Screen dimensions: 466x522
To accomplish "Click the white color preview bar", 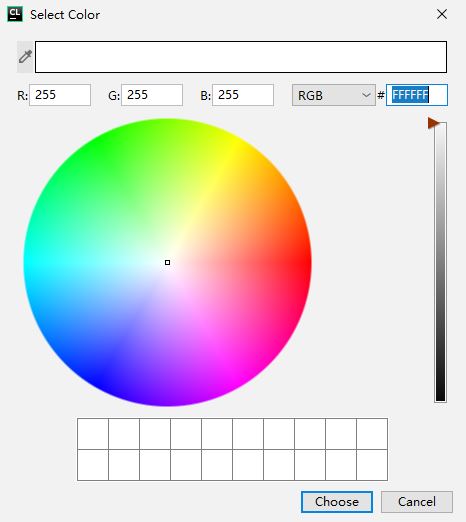I will coord(241,57).
